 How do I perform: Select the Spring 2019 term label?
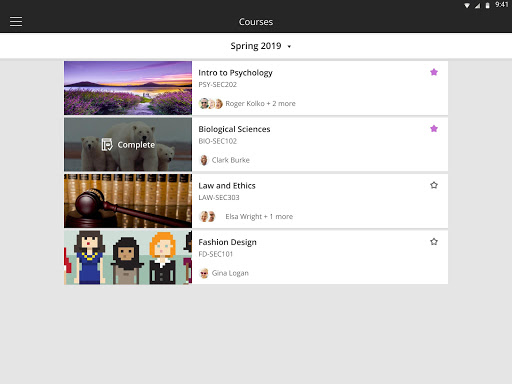click(x=256, y=46)
